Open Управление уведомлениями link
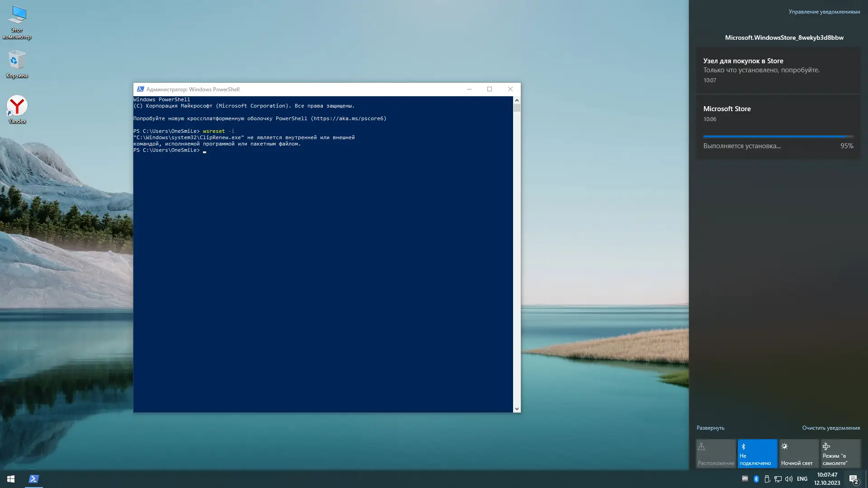868x488 pixels. [824, 12]
